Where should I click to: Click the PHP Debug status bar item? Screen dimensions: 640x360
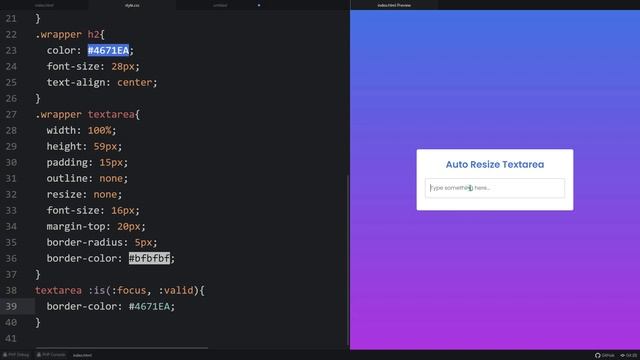[16, 355]
